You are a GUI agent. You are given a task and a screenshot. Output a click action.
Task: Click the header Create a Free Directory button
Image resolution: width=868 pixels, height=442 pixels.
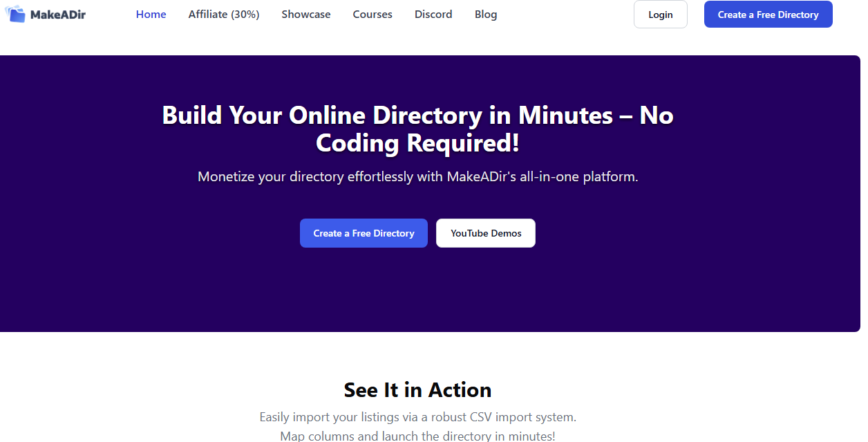pyautogui.click(x=768, y=15)
